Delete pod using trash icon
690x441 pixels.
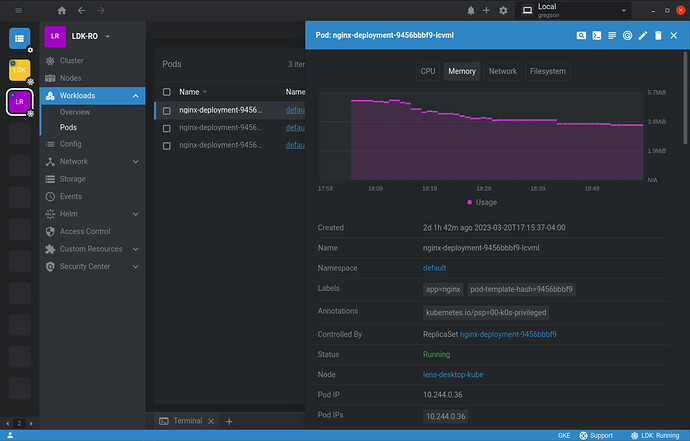point(658,35)
